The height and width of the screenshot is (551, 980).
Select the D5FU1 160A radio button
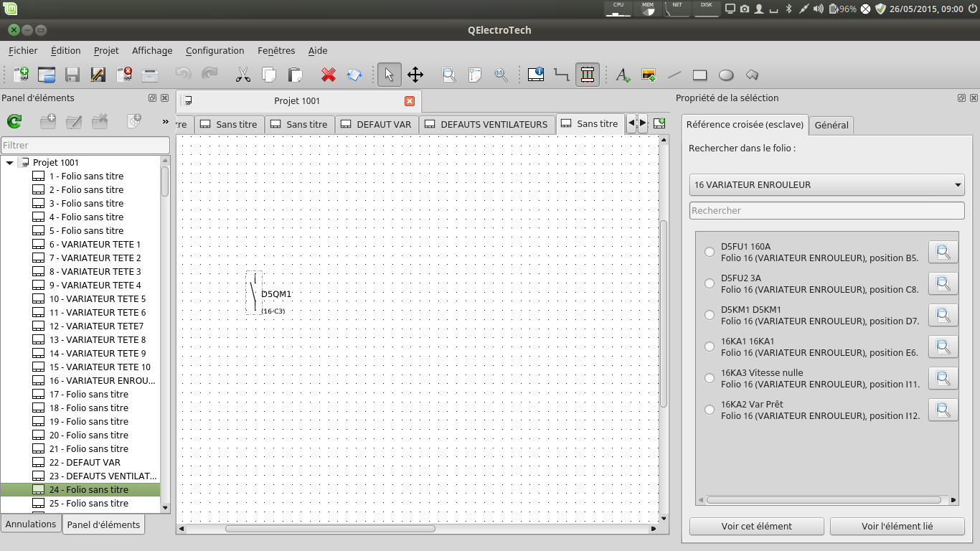point(710,252)
